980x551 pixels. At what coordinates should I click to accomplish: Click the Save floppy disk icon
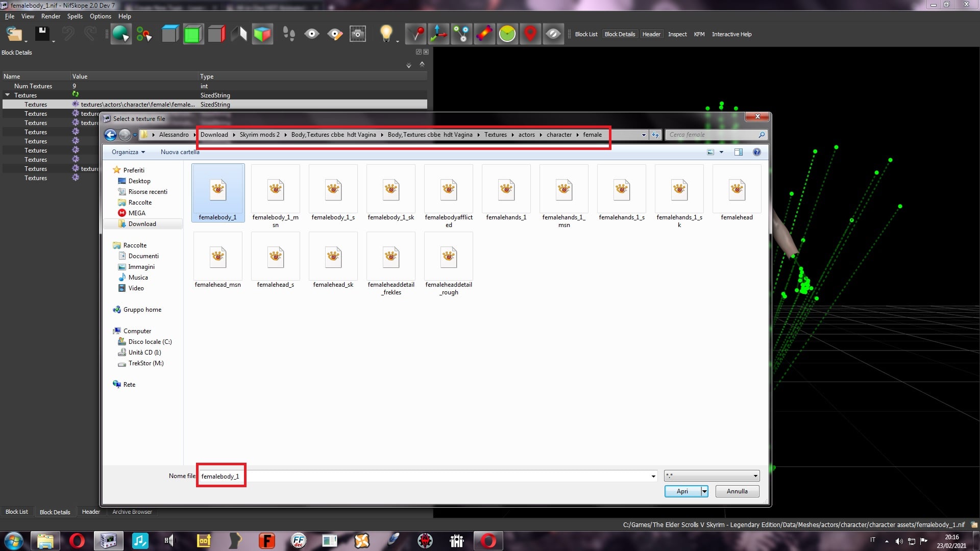pos(42,34)
